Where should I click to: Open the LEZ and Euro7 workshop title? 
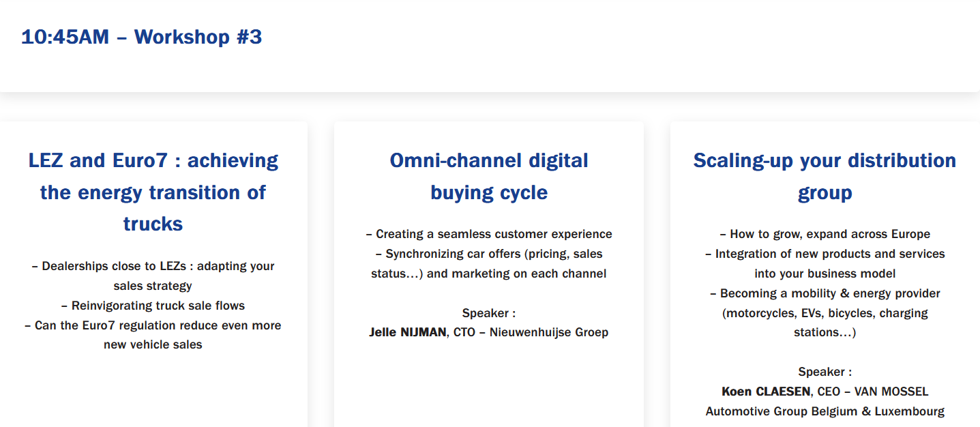click(153, 192)
